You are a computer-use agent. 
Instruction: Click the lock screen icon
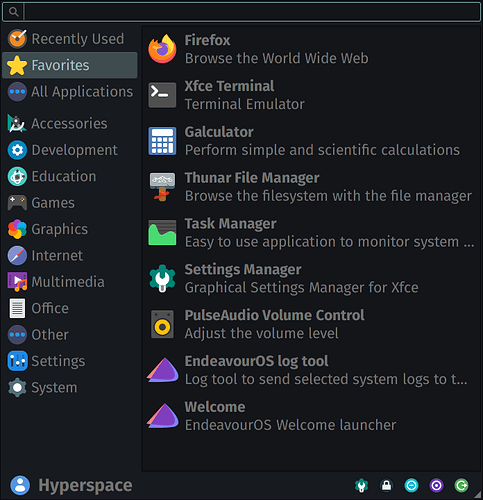[386, 485]
